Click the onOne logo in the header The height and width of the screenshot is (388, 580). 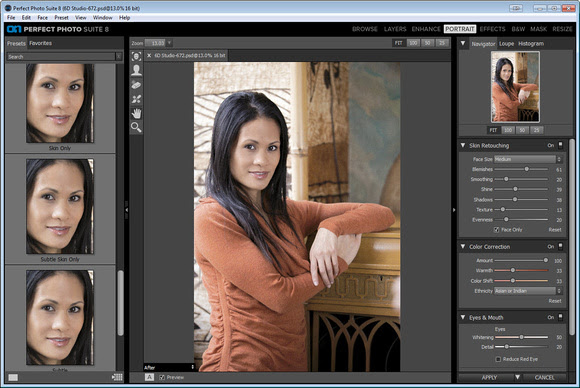14,29
